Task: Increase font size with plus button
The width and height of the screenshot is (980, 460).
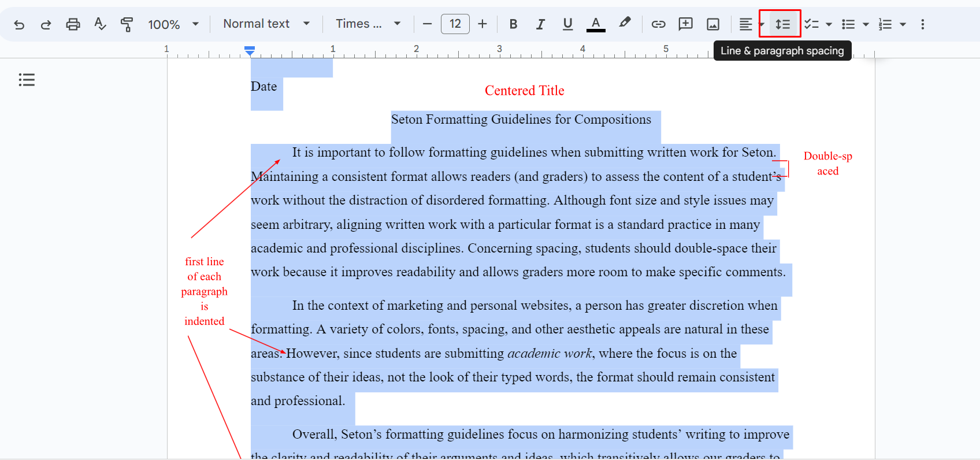Action: (x=482, y=24)
